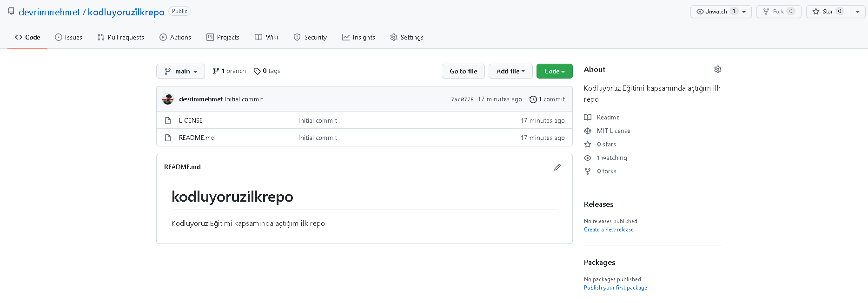Click the devrimmehmet avatar in commit row

click(168, 99)
